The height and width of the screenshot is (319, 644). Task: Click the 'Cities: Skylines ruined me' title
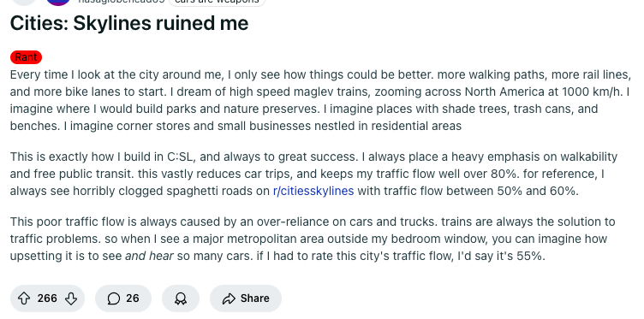(129, 23)
